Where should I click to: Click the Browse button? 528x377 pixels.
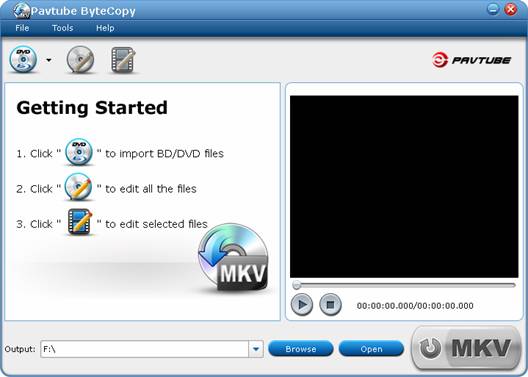301,349
